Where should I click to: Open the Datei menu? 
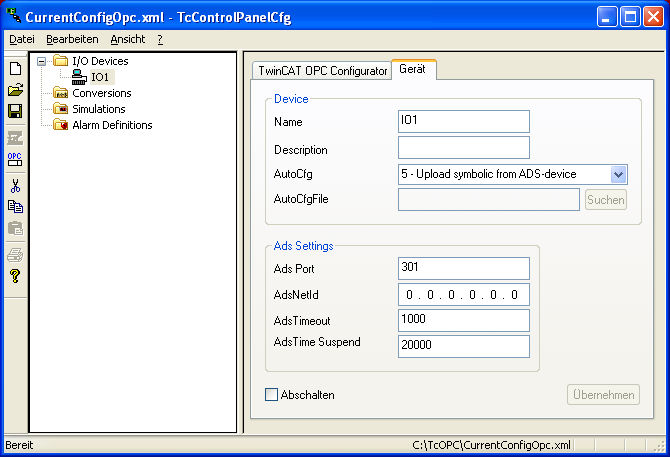tap(22, 39)
